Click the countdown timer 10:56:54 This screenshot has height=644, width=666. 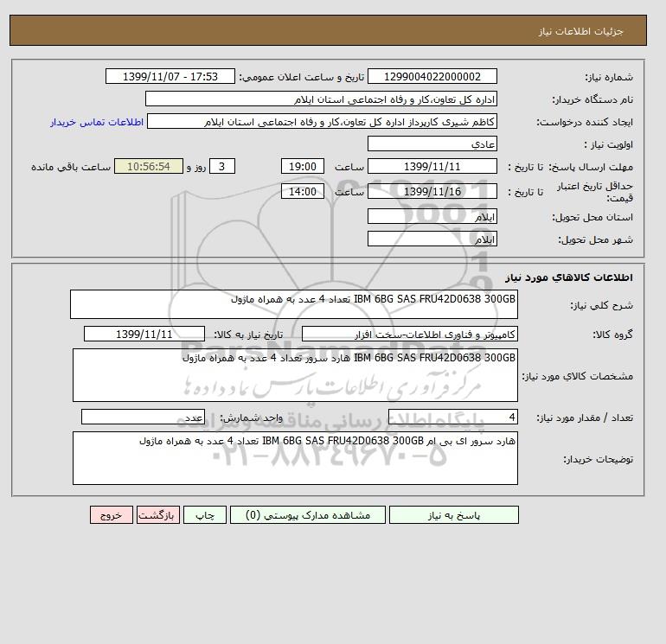point(149,167)
